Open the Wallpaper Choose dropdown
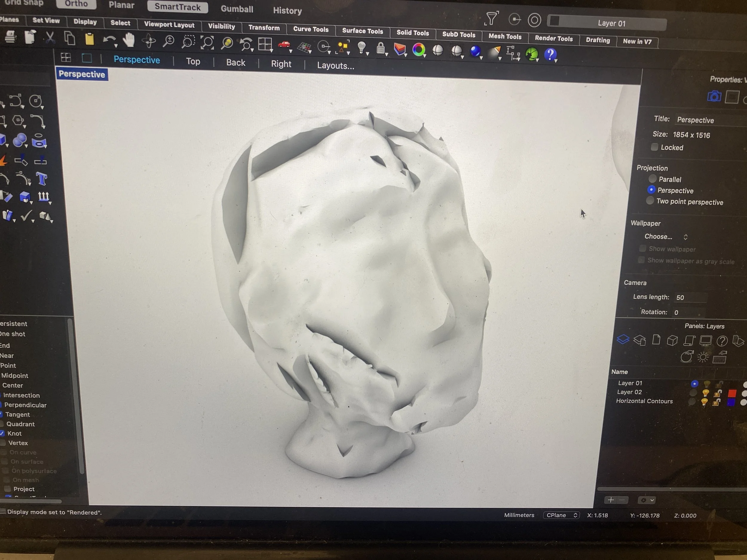747x560 pixels. click(x=665, y=237)
